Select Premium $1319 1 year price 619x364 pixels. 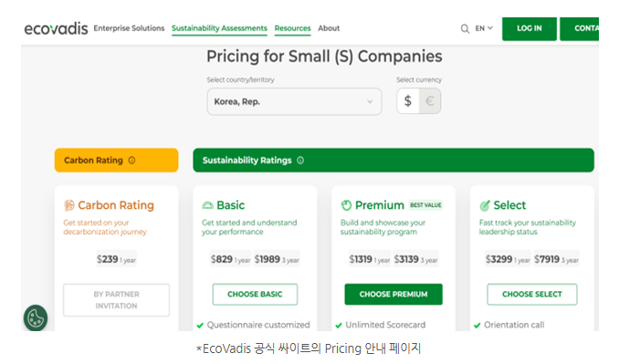coord(370,259)
